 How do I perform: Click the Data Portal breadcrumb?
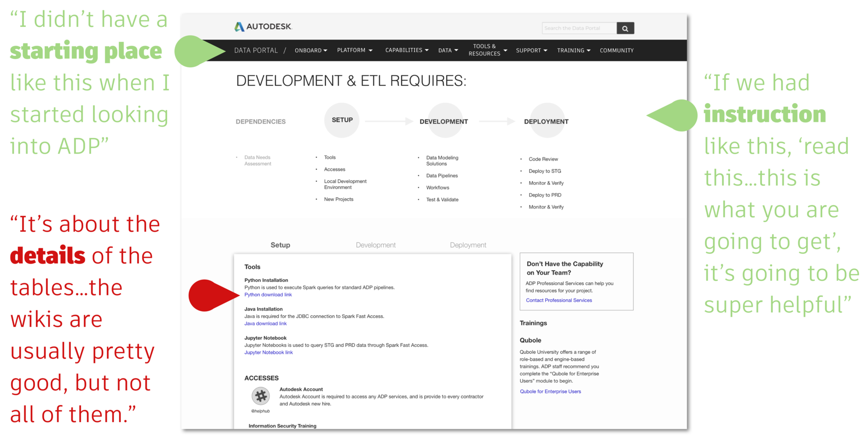tap(256, 50)
